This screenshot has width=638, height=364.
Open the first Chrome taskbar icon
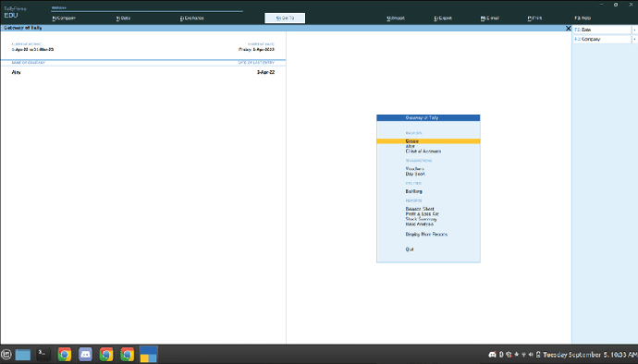pos(65,355)
